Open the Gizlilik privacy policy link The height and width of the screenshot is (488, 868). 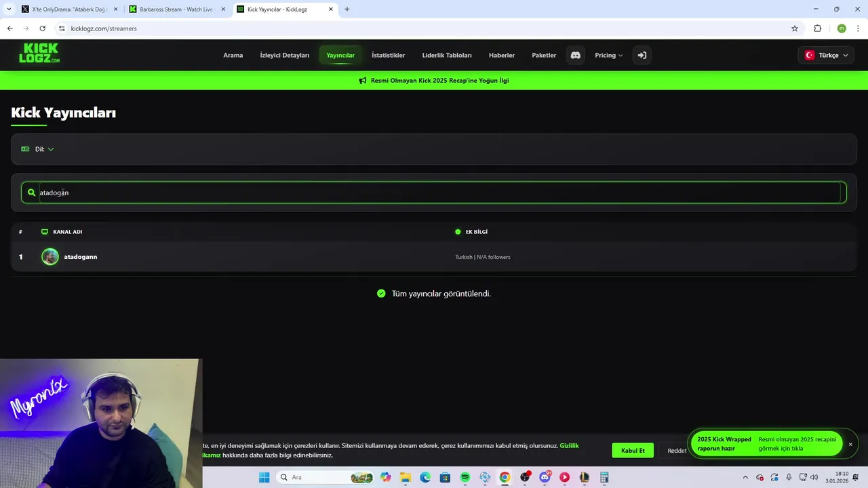[x=569, y=445]
